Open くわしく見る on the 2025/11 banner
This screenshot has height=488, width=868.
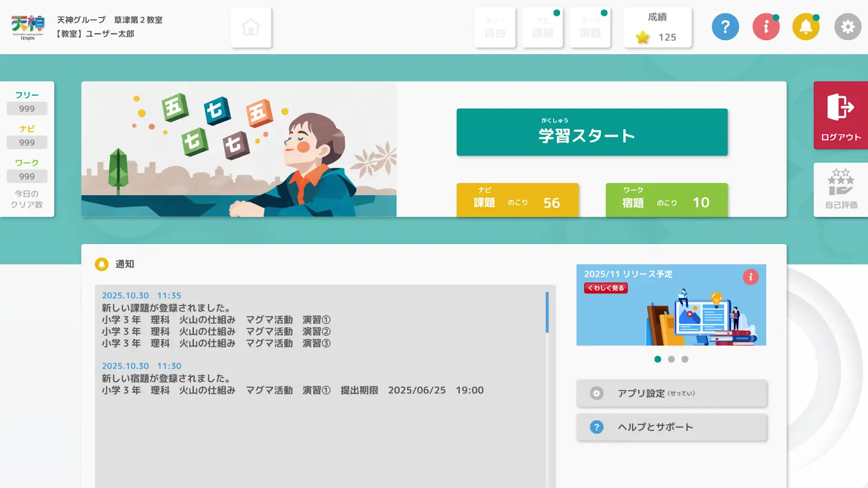pyautogui.click(x=605, y=288)
